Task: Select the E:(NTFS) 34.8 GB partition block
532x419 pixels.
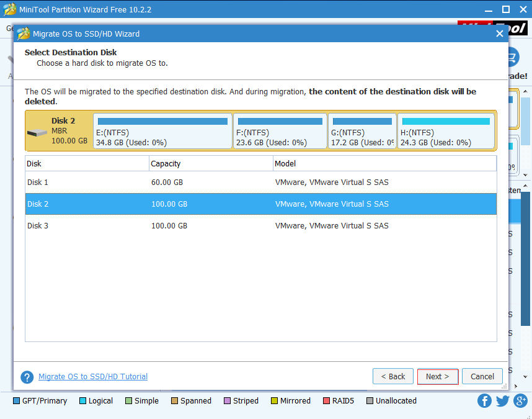Action: [162, 131]
